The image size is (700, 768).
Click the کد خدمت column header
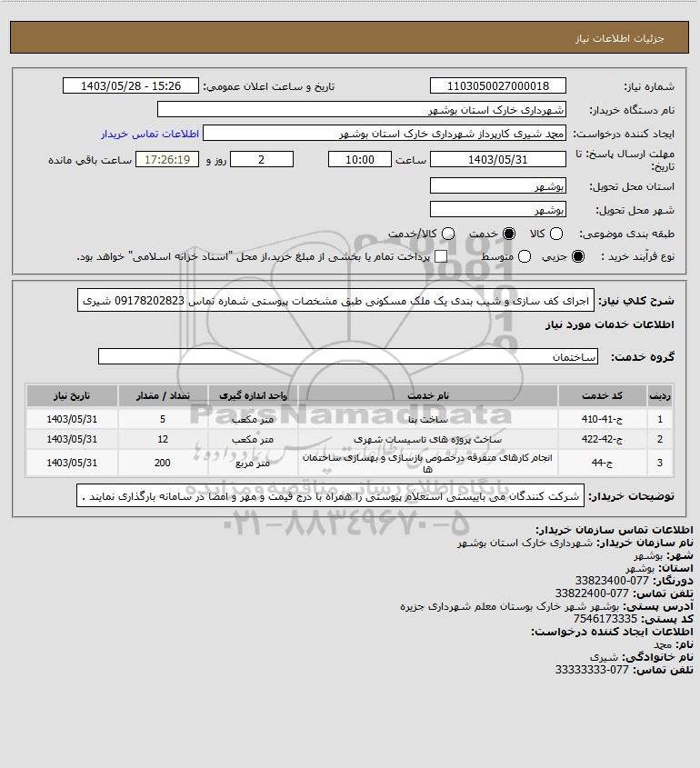pos(602,395)
